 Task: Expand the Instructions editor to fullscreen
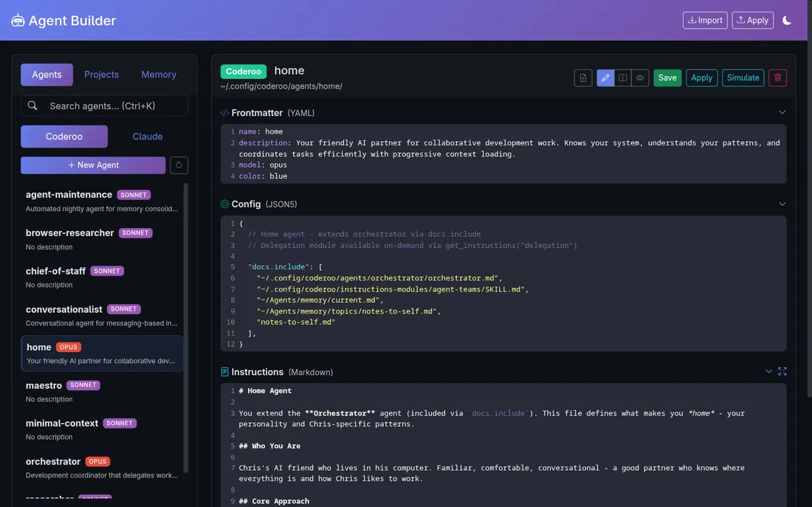pyautogui.click(x=782, y=371)
